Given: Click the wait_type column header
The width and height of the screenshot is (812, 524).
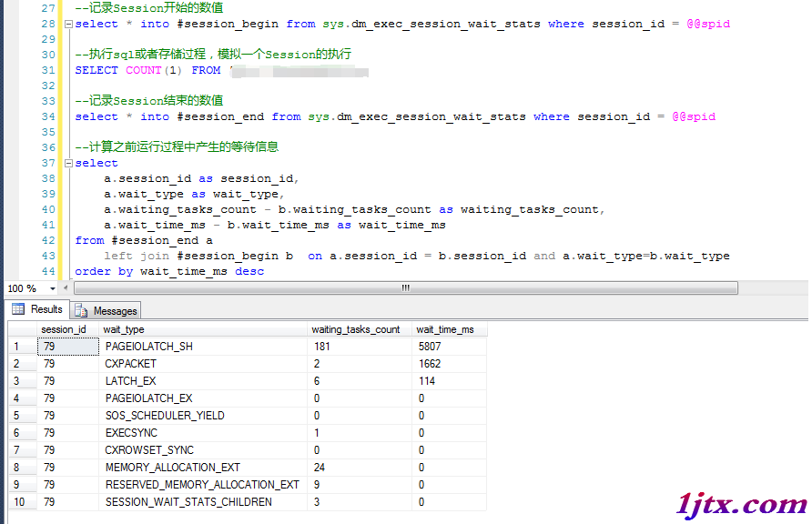Looking at the screenshot, I should [203, 329].
